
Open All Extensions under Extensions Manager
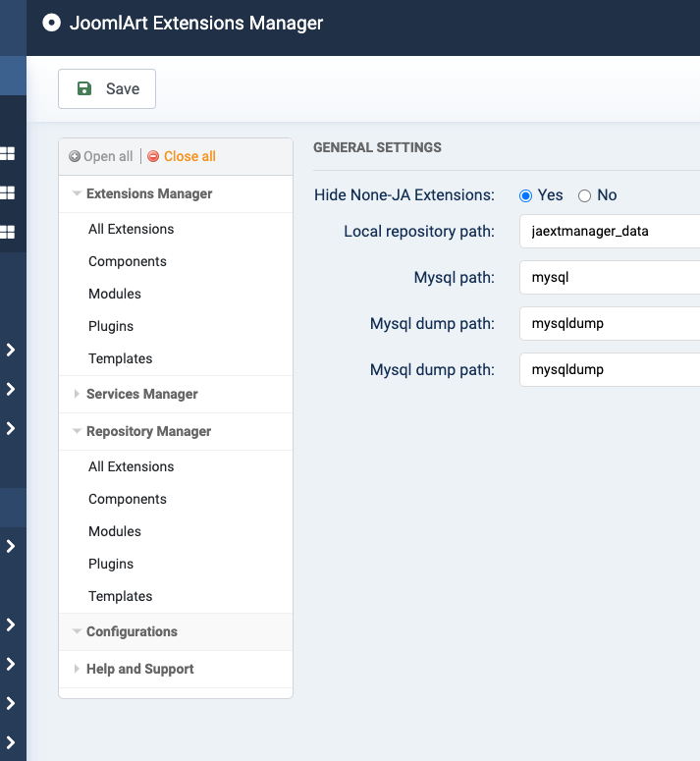tap(131, 229)
